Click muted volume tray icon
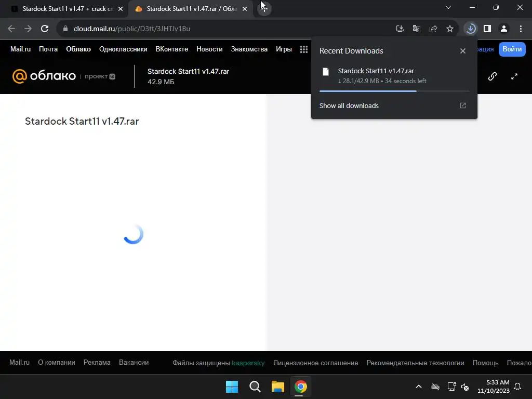532x399 pixels. tap(465, 387)
